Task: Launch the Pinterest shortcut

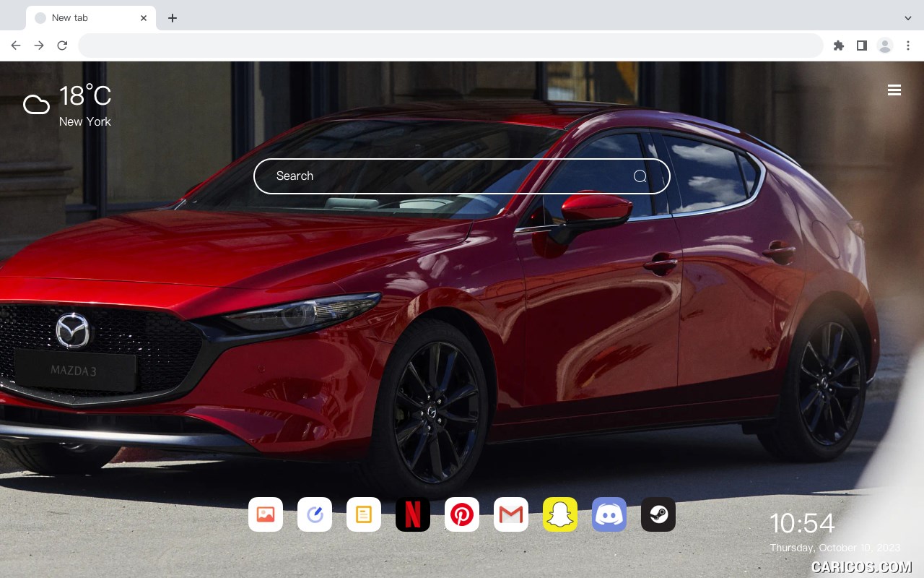Action: coord(462,514)
